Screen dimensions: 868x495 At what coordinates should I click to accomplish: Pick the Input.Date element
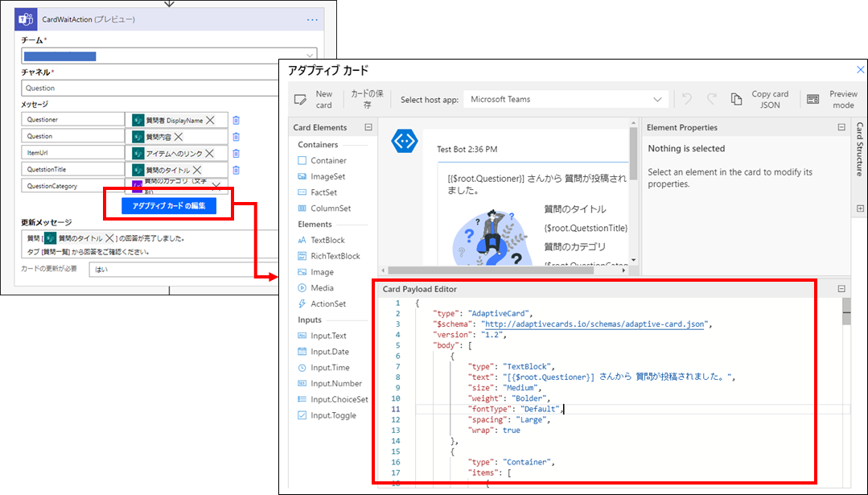click(323, 353)
